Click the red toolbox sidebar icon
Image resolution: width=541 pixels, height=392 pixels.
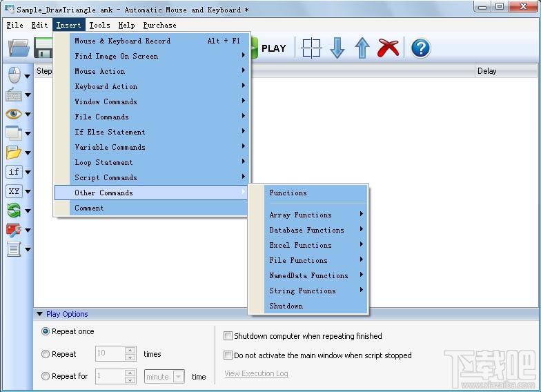point(14,230)
